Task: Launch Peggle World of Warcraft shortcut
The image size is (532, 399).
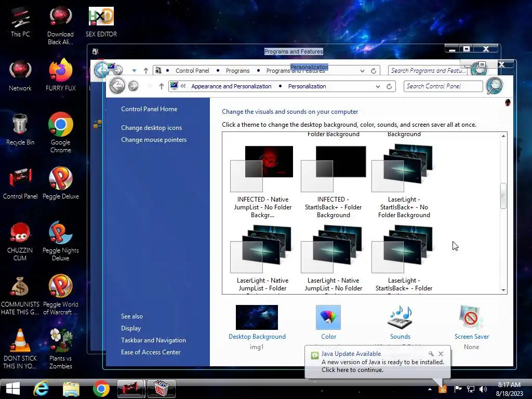Action: (x=60, y=295)
